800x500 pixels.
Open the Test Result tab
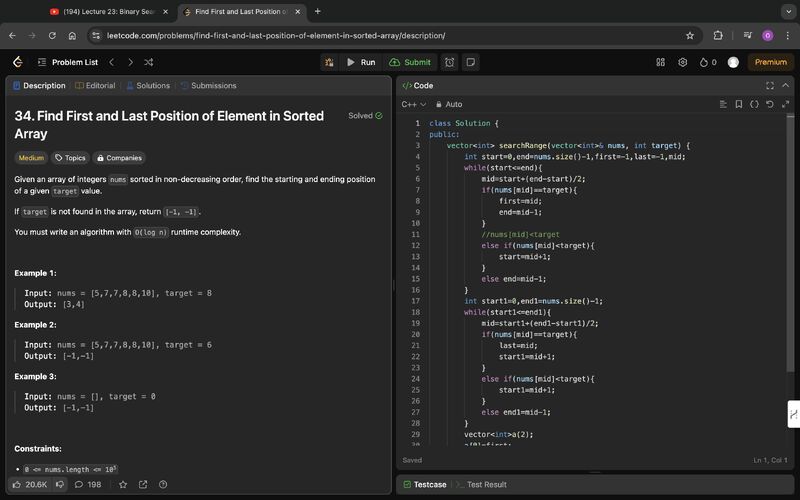(481, 485)
